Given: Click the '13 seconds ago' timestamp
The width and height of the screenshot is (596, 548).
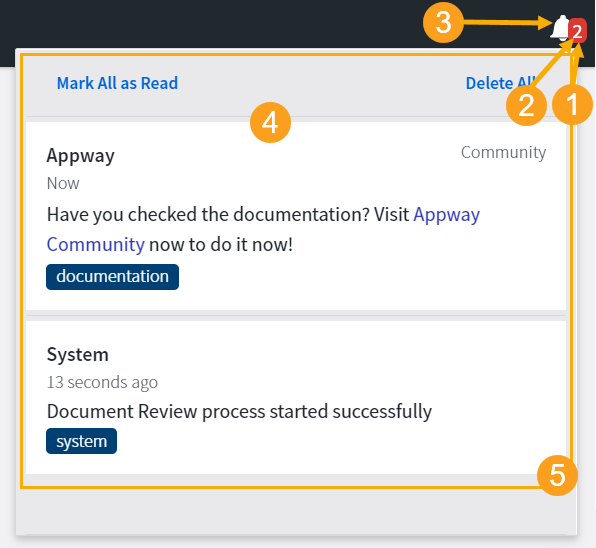Looking at the screenshot, I should point(102,382).
